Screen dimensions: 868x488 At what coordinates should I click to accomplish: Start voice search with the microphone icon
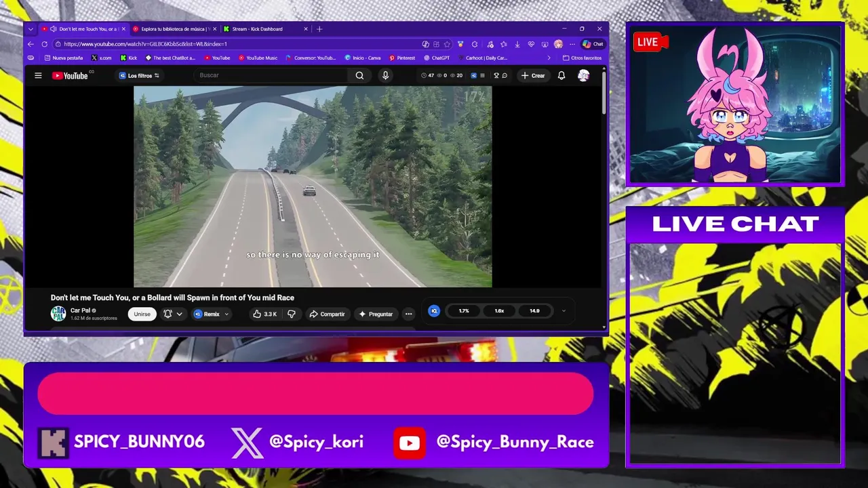tap(385, 75)
